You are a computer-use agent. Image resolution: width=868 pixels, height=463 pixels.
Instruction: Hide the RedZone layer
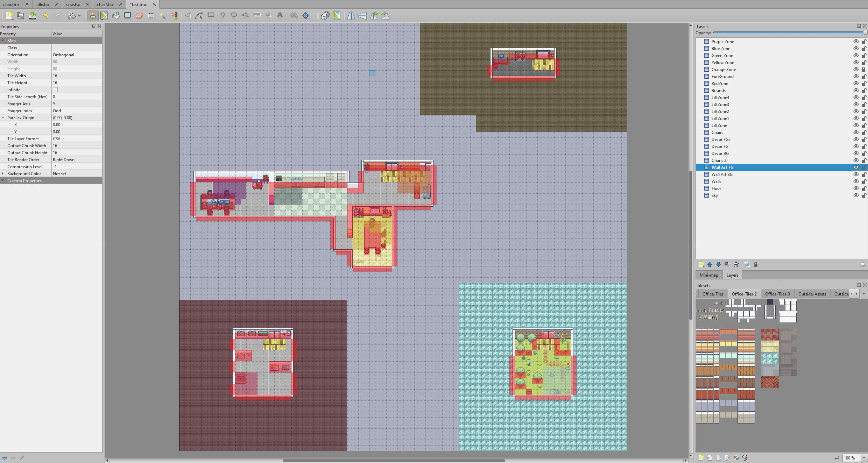pyautogui.click(x=856, y=83)
